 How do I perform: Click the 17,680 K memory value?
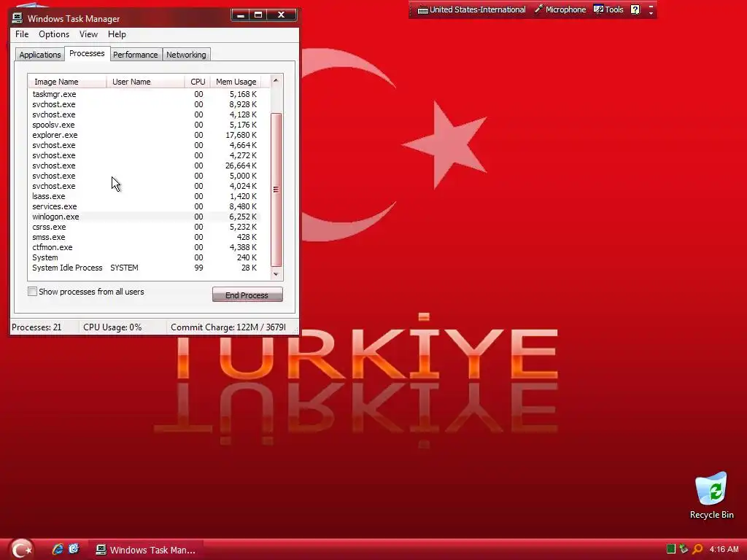[241, 135]
